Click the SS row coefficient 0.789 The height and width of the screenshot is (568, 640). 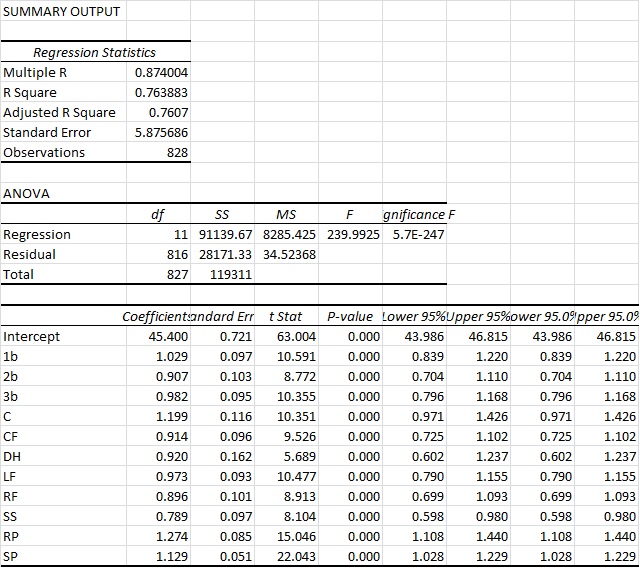point(172,517)
